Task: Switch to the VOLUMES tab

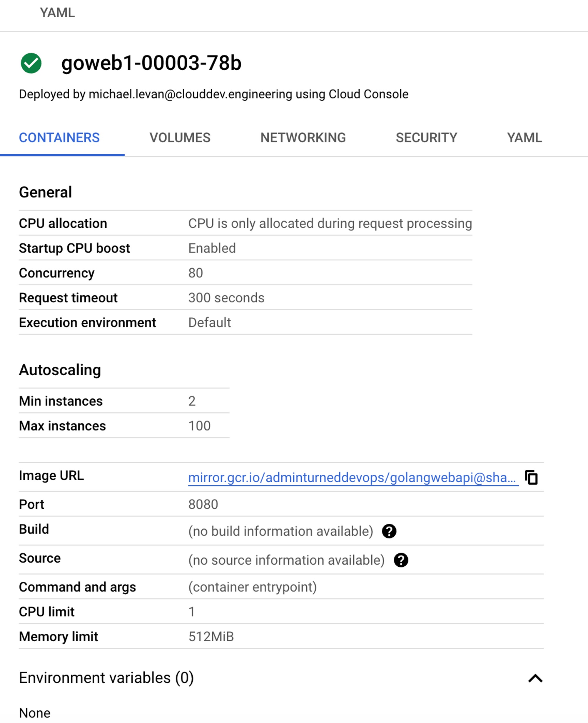Action: [180, 138]
